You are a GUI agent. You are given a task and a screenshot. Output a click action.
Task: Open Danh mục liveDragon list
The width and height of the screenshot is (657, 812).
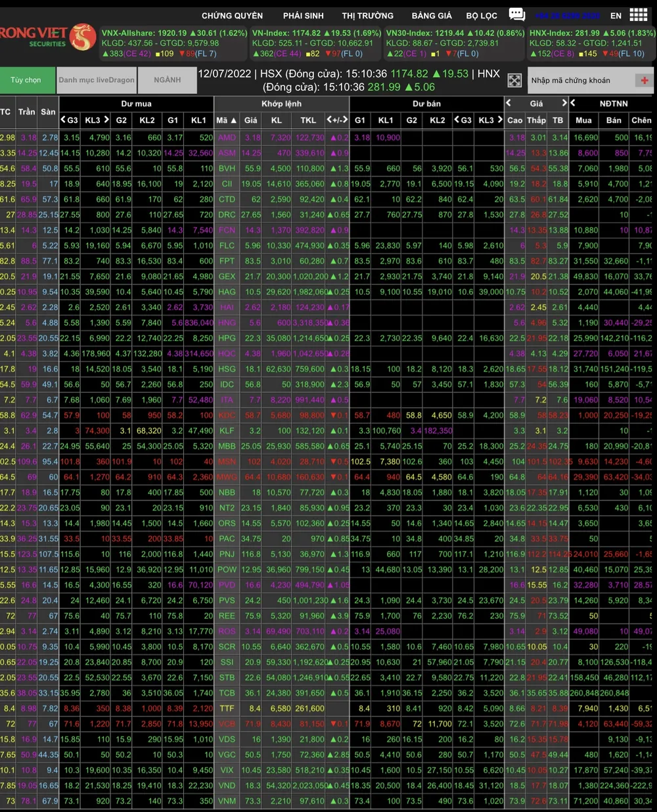[97, 80]
